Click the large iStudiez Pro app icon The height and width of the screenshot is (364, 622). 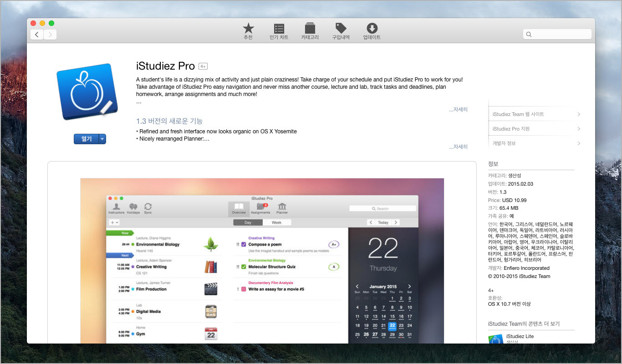pos(87,91)
